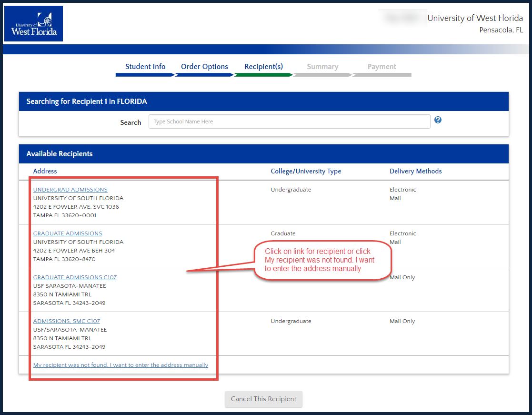Screen dimensions: 532x415
Task: Select the Admissions, SMC C107 link
Action: tap(67, 321)
